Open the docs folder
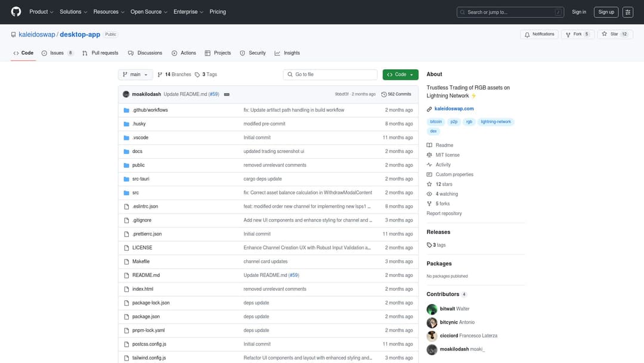This screenshot has height=363, width=644. coord(137,151)
